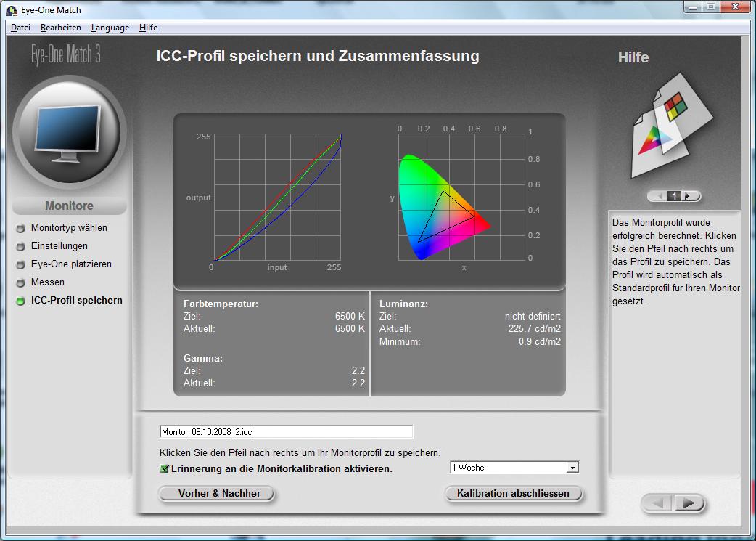Click bullet next to Eye-One platzieren
This screenshot has width=756, height=541.
pyautogui.click(x=21, y=264)
